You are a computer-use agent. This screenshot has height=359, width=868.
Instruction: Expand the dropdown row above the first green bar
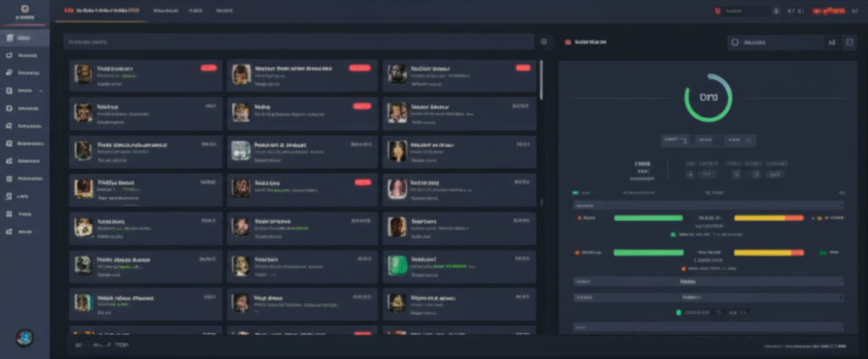click(x=708, y=205)
